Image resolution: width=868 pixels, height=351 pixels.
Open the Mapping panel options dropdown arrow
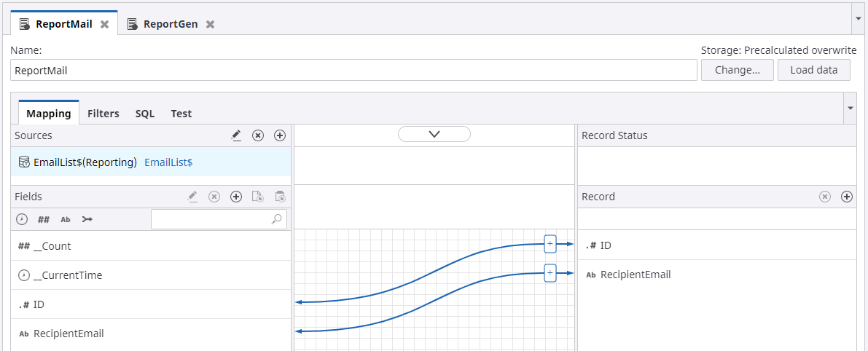(851, 109)
